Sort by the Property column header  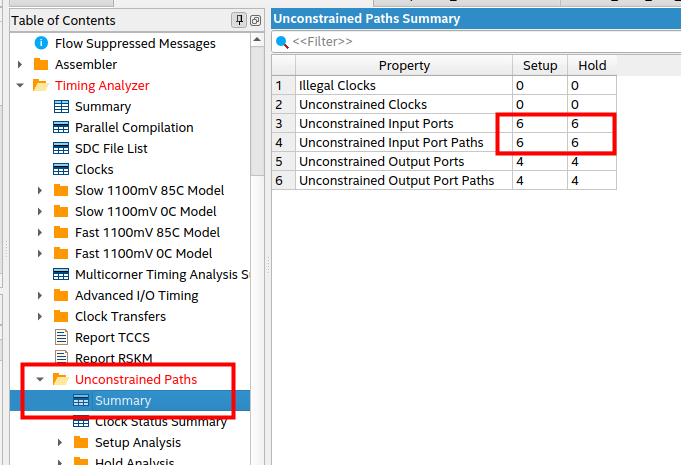[404, 66]
